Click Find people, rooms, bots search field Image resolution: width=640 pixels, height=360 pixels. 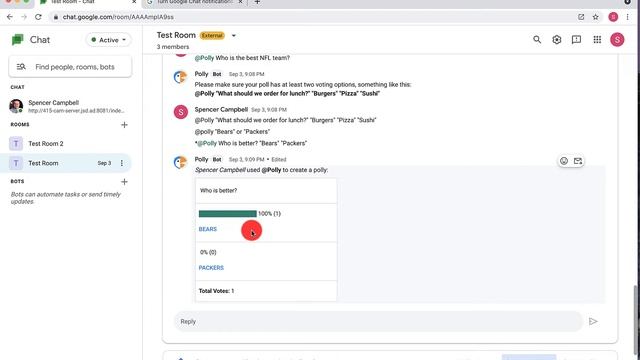click(x=70, y=67)
